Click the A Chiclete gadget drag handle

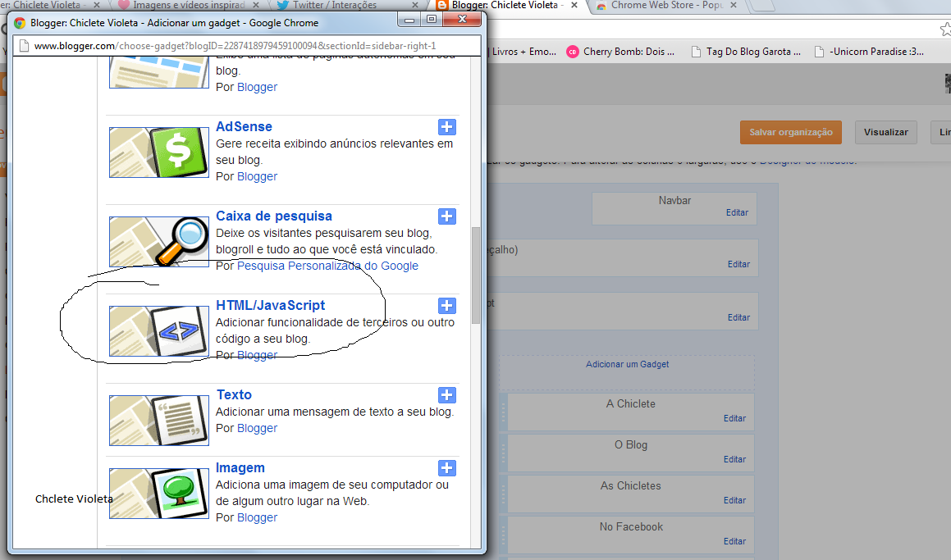[x=503, y=412]
